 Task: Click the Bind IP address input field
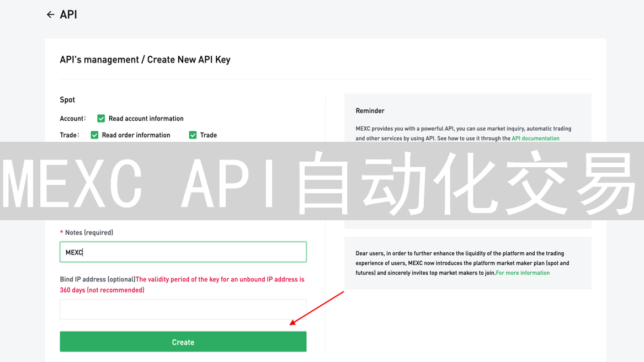coord(183,310)
